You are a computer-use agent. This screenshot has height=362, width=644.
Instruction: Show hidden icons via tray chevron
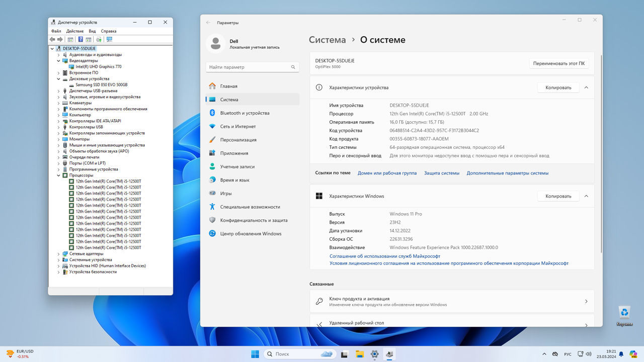[x=544, y=354]
